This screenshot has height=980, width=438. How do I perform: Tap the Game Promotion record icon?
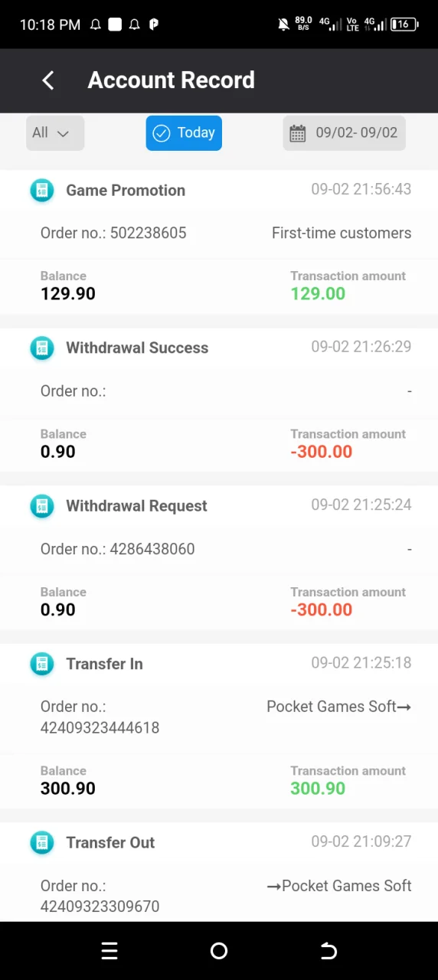click(x=42, y=190)
